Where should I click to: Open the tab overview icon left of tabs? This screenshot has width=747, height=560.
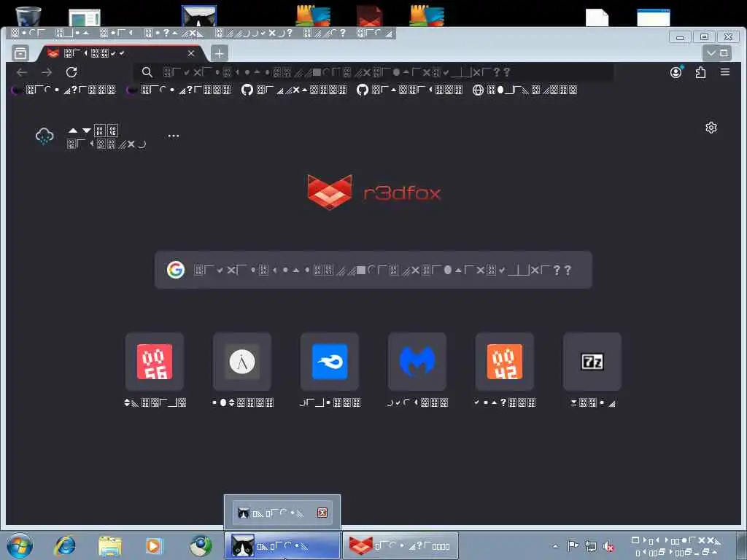point(20,53)
